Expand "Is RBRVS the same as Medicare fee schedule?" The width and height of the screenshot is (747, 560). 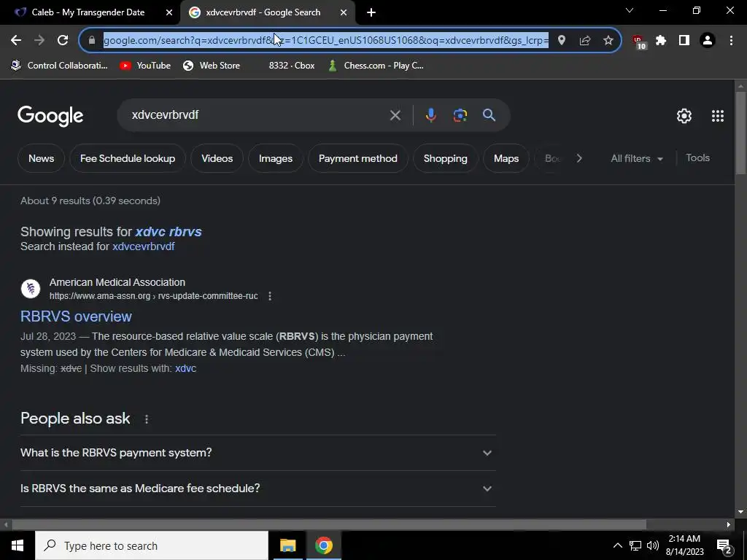pos(258,489)
